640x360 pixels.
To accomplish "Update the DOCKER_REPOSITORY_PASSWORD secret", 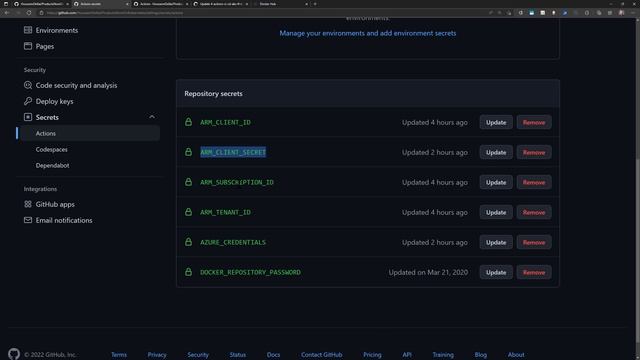I will tap(496, 272).
